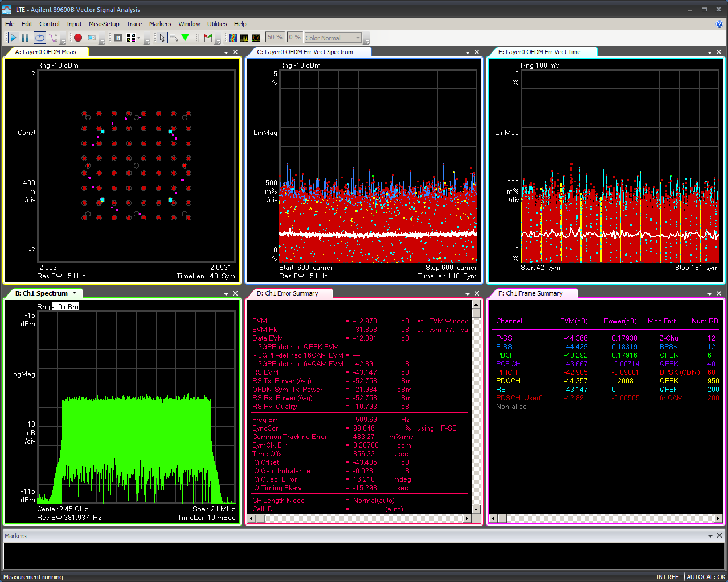
Task: Select the A: Layer0 OFDM Meas tab
Action: click(46, 52)
